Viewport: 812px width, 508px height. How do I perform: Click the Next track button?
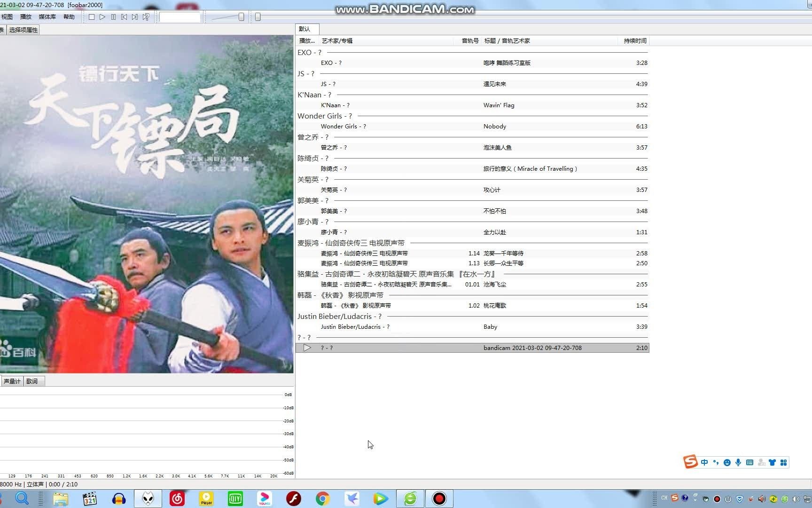(x=135, y=17)
